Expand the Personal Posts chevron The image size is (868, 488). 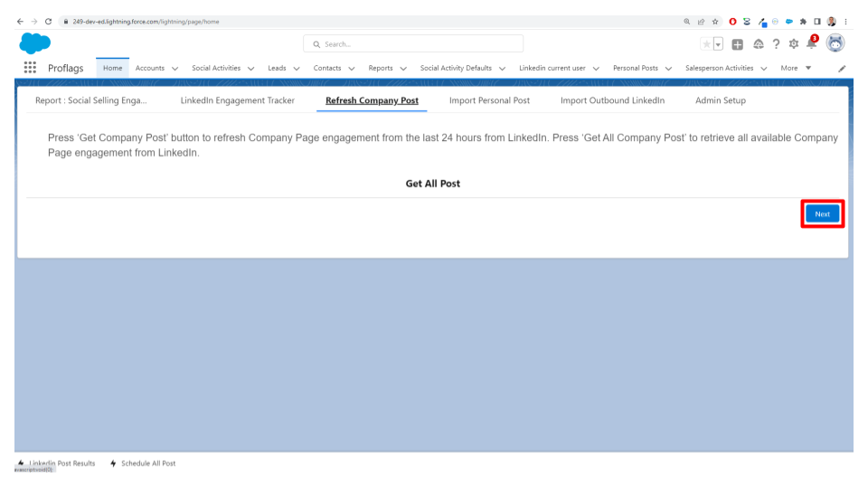(x=668, y=69)
